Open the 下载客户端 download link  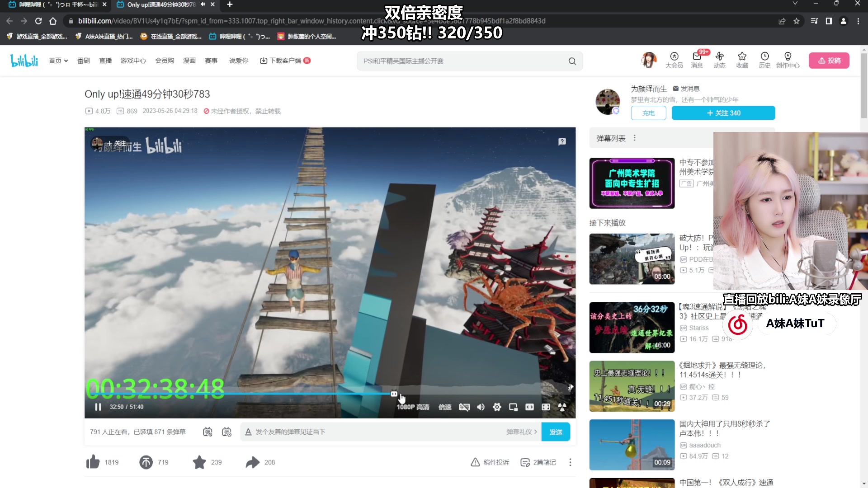(285, 61)
